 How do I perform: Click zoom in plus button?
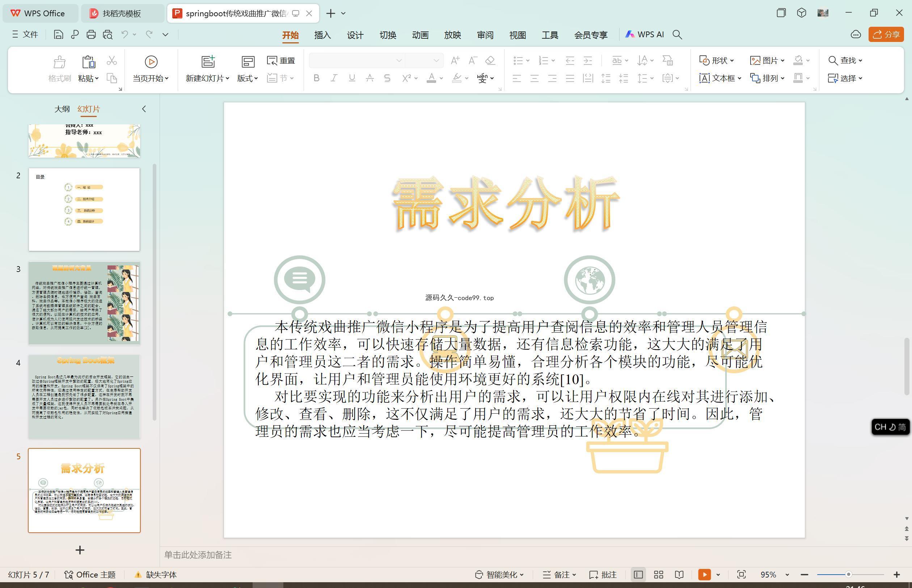(x=897, y=575)
